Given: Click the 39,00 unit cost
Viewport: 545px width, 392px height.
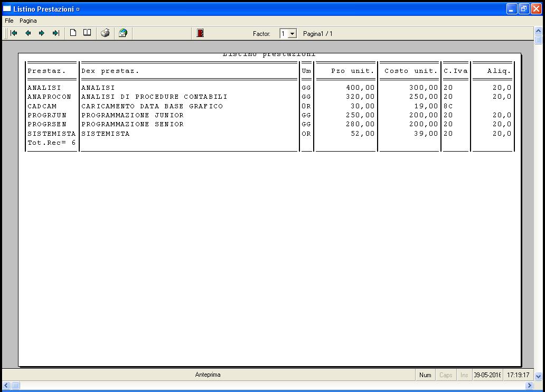Looking at the screenshot, I should (x=426, y=134).
